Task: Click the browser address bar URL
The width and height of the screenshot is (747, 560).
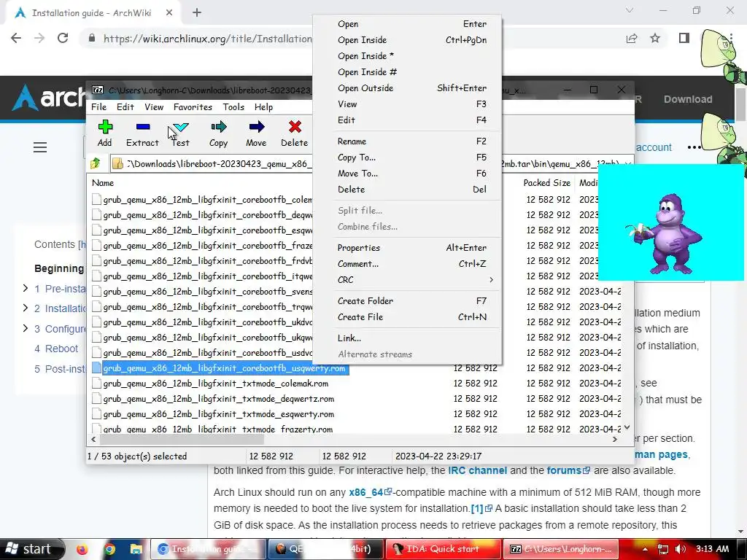Action: (x=208, y=39)
